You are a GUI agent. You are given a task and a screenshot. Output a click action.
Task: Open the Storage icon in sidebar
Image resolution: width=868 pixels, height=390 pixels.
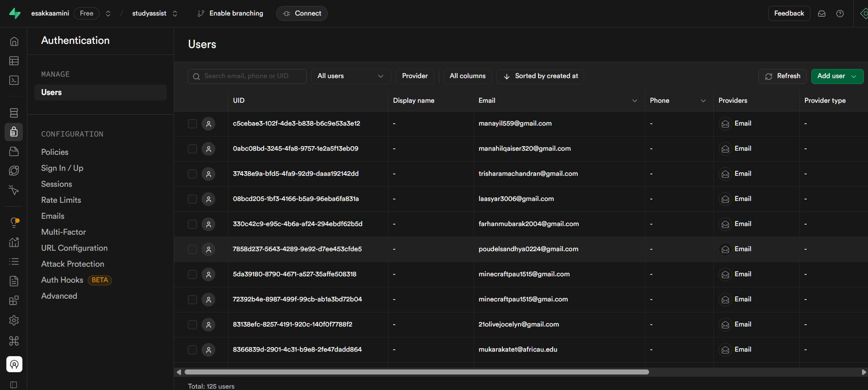pos(14,151)
